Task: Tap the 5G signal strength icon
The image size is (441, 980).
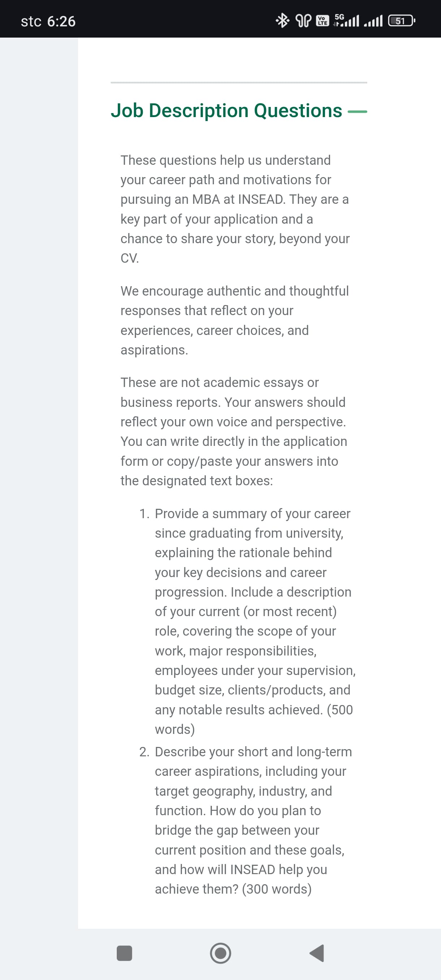Action: [346, 21]
